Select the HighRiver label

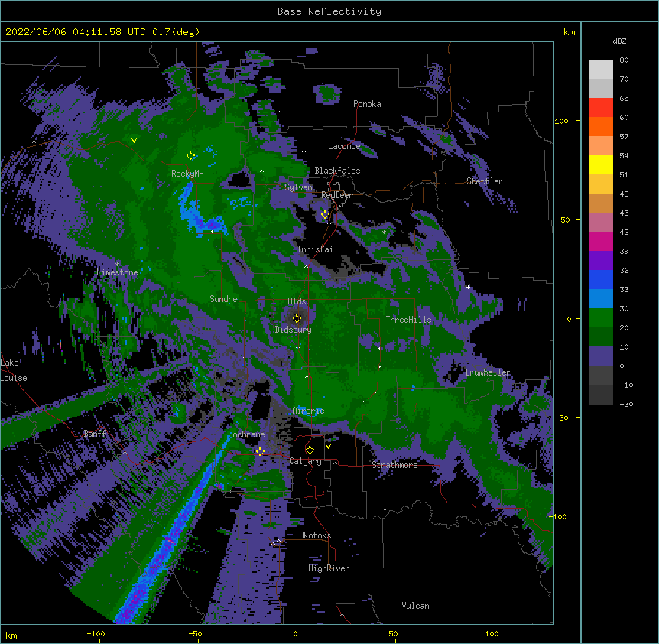329,568
